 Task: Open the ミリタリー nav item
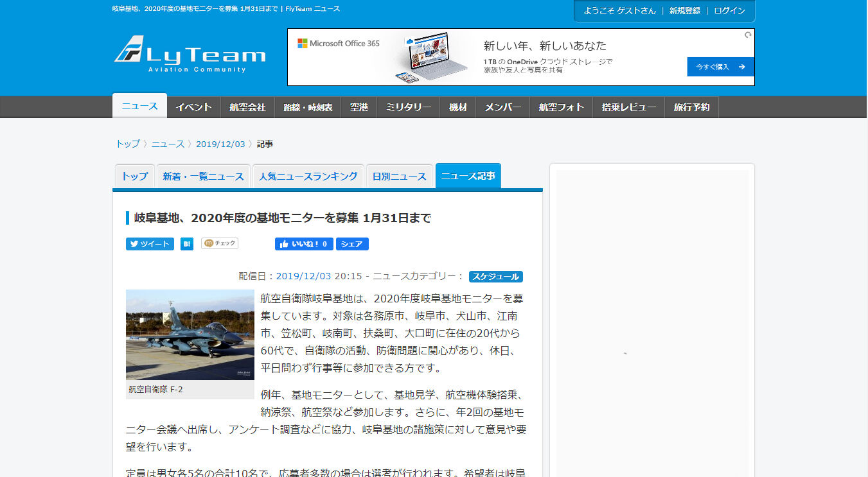pyautogui.click(x=409, y=107)
